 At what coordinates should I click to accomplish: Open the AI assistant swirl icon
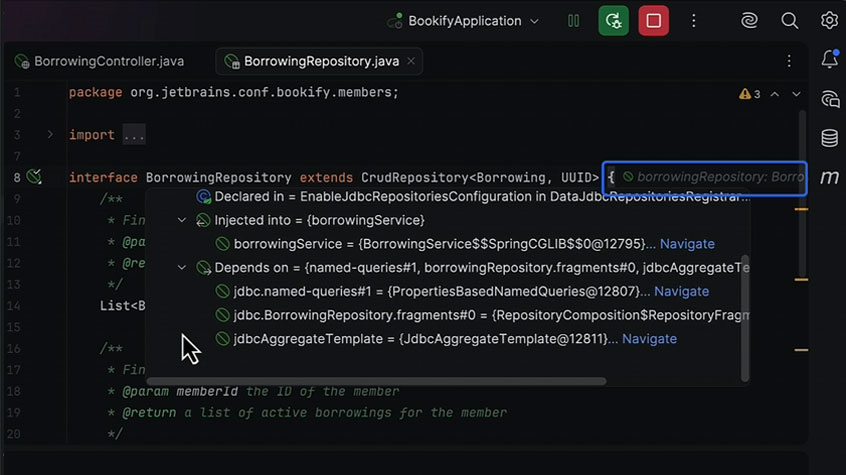click(749, 21)
